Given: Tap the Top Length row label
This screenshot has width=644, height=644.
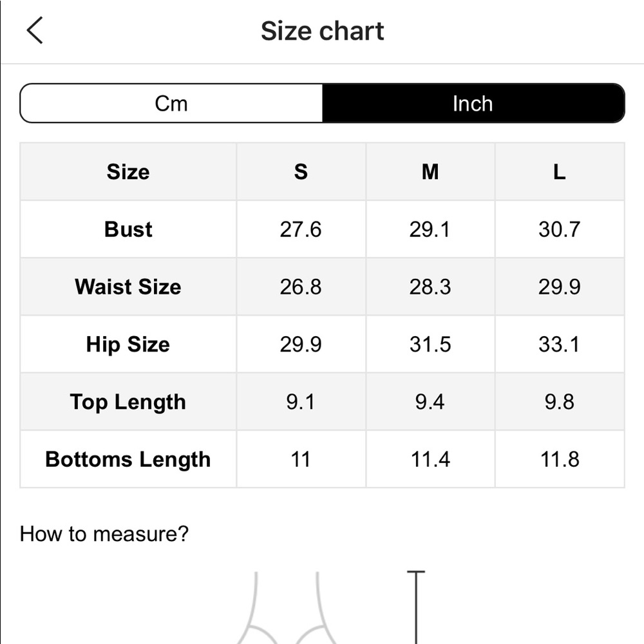Looking at the screenshot, I should pos(128,402).
